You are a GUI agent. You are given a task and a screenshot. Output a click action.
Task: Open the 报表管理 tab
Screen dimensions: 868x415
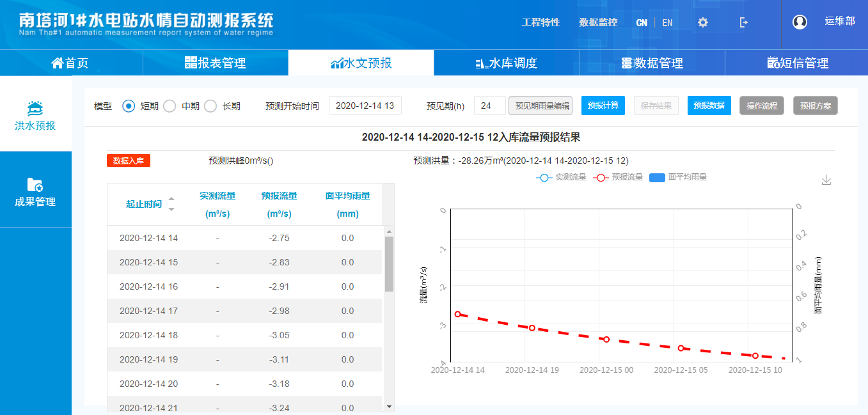click(216, 63)
